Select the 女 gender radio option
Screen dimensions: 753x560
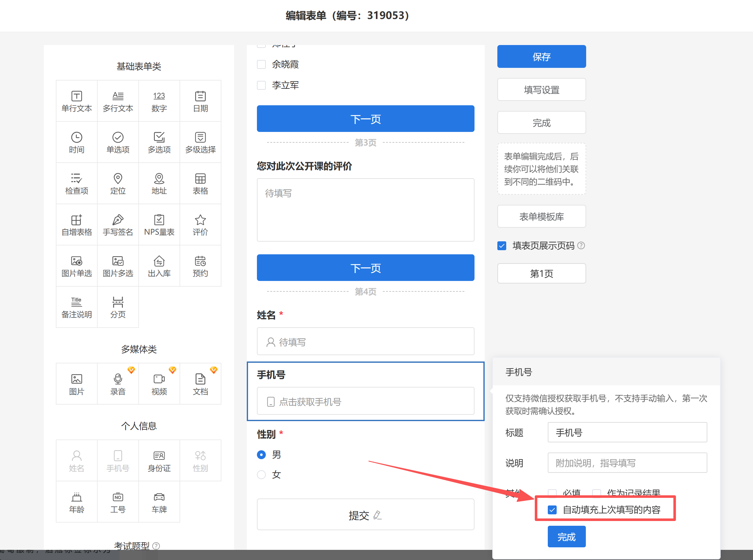coord(261,475)
